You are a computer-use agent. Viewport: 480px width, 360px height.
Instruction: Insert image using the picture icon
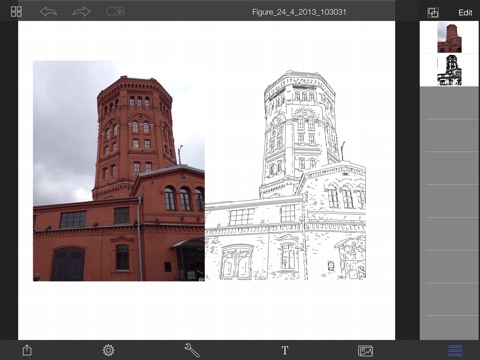tap(365, 350)
